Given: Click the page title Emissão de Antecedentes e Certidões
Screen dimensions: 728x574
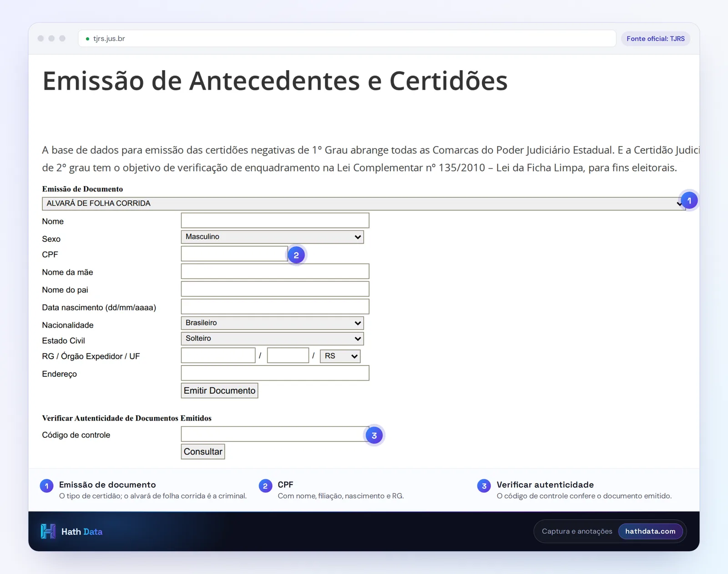Looking at the screenshot, I should [x=275, y=81].
